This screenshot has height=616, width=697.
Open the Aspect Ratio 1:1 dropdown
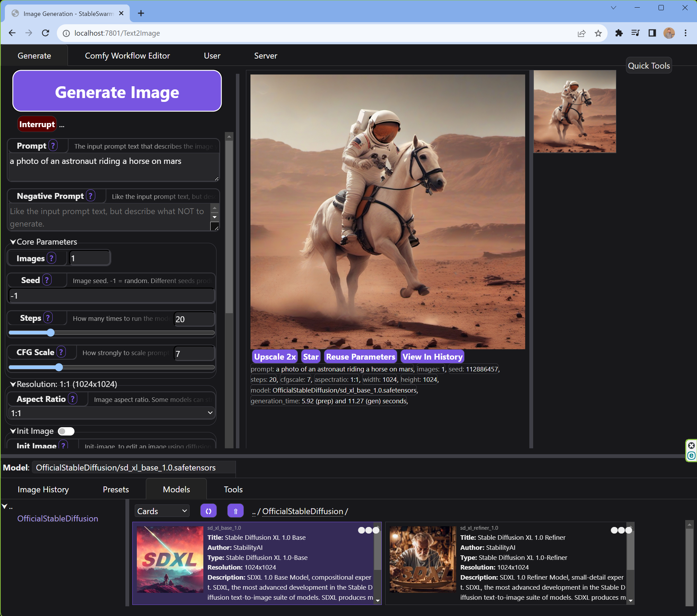pos(111,413)
